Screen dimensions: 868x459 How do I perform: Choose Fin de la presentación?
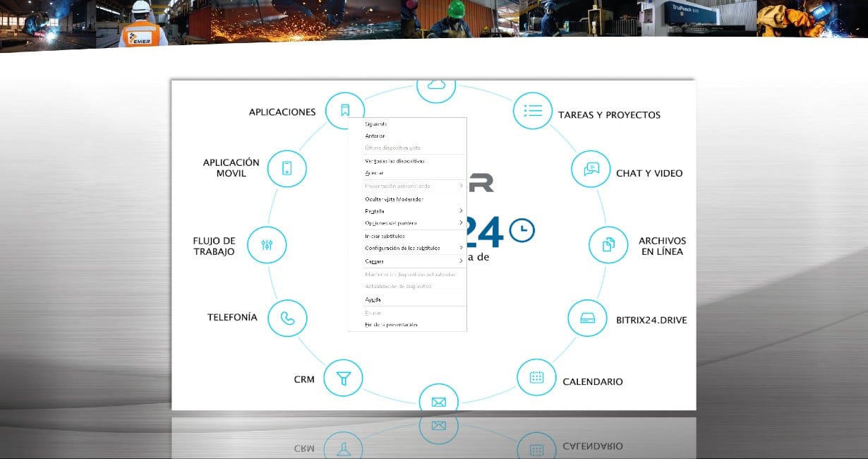pos(406,325)
